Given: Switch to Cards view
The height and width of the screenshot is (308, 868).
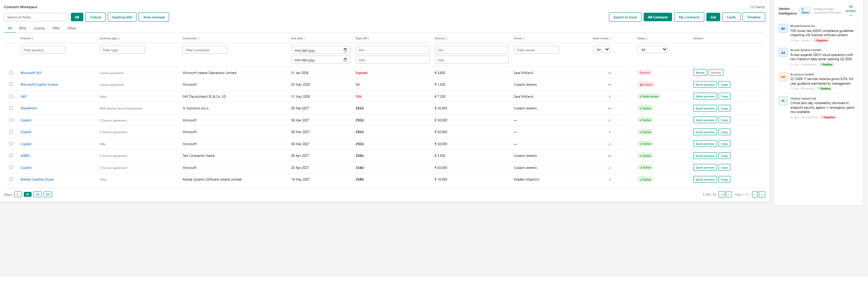Looking at the screenshot, I should pyautogui.click(x=731, y=17).
